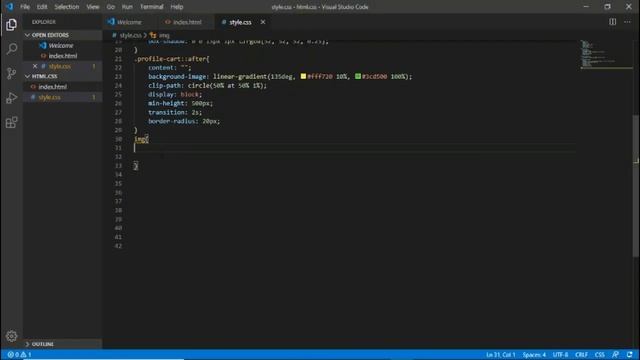Screen dimensions: 640x360
Task: Click the editor vertical scrollbar
Action: pyautogui.click(x=636, y=186)
